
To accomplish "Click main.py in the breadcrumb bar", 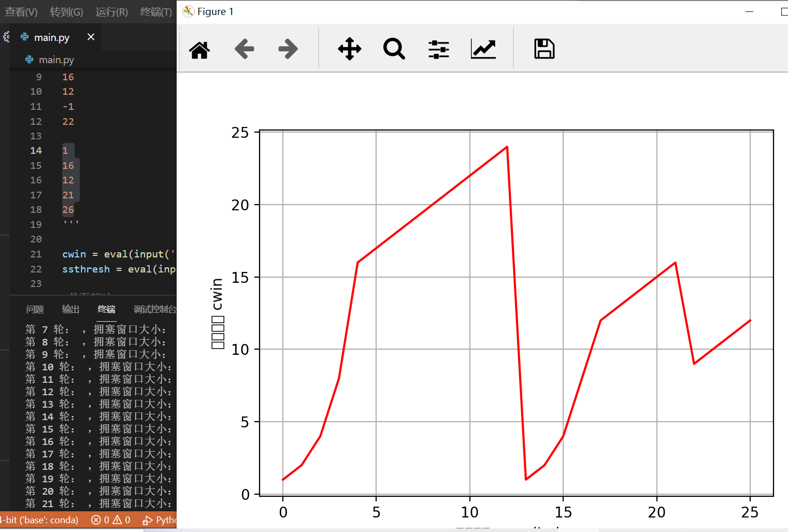I will 56,60.
